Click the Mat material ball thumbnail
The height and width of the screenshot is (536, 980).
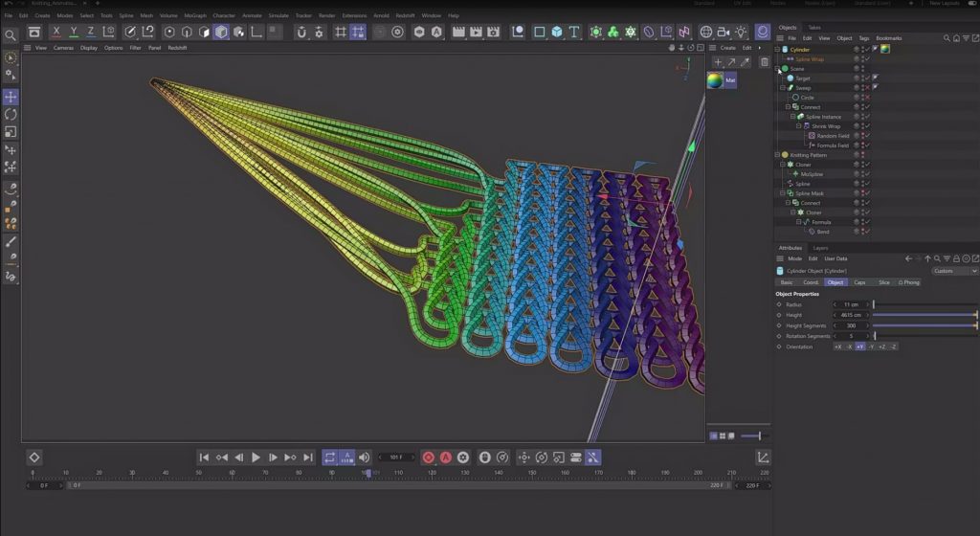[x=714, y=80]
